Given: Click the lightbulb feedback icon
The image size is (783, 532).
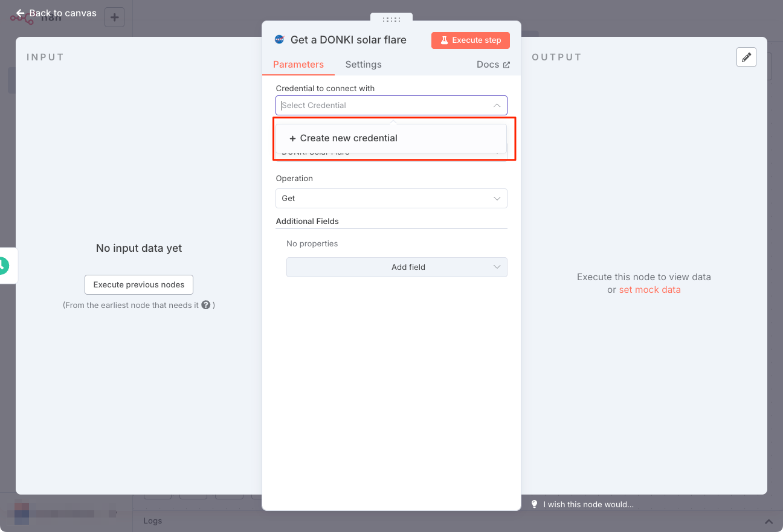Looking at the screenshot, I should (534, 504).
